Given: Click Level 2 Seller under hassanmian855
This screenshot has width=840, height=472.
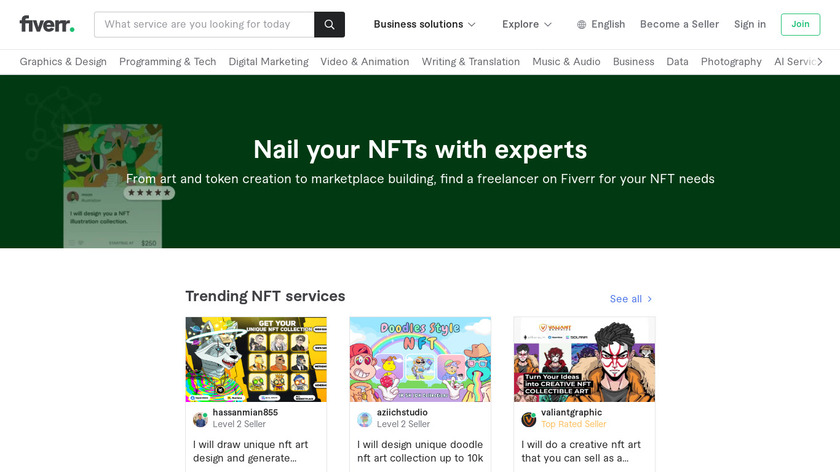Looking at the screenshot, I should pos(239,424).
